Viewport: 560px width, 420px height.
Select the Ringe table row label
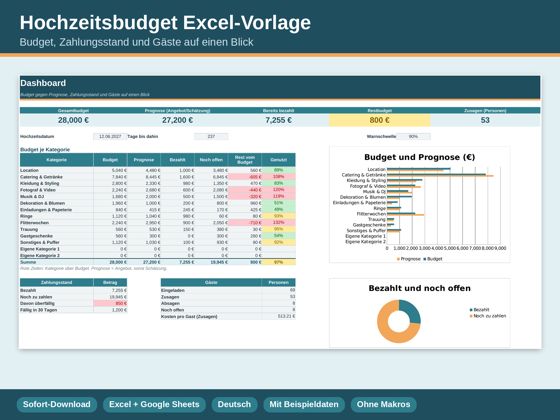[x=26, y=216]
